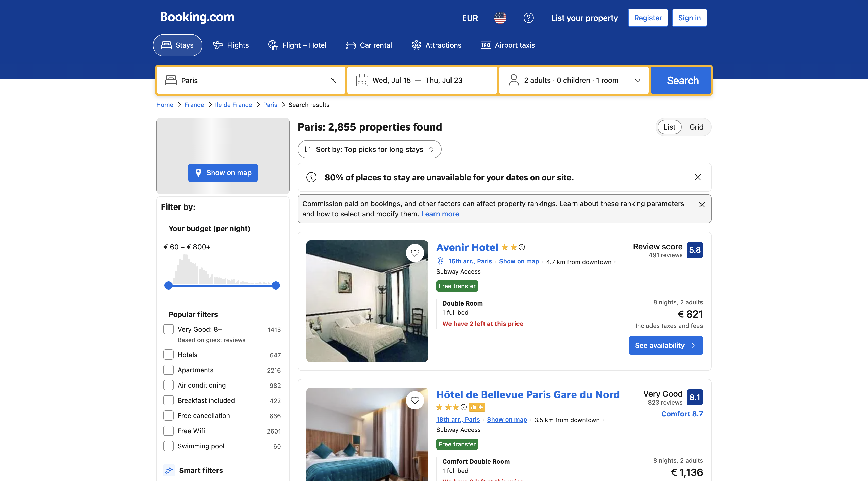Change language via the US flag icon
Screen dimensions: 868x481
pyautogui.click(x=500, y=18)
